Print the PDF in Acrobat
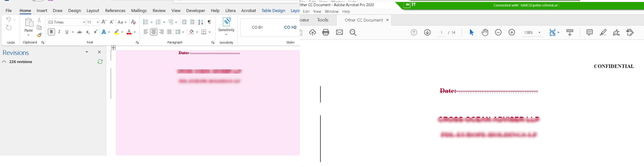Screen dimensions: 644x167 click(x=326, y=32)
